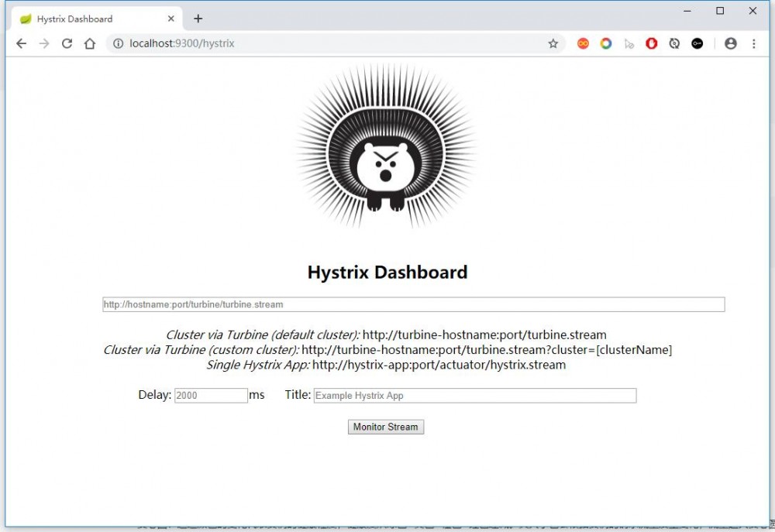Open the user profile avatar icon

tap(731, 43)
